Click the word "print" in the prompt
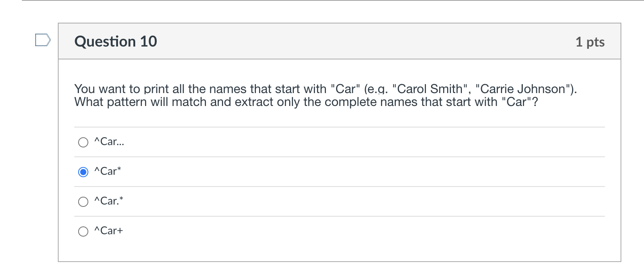This screenshot has width=644, height=280. point(156,89)
